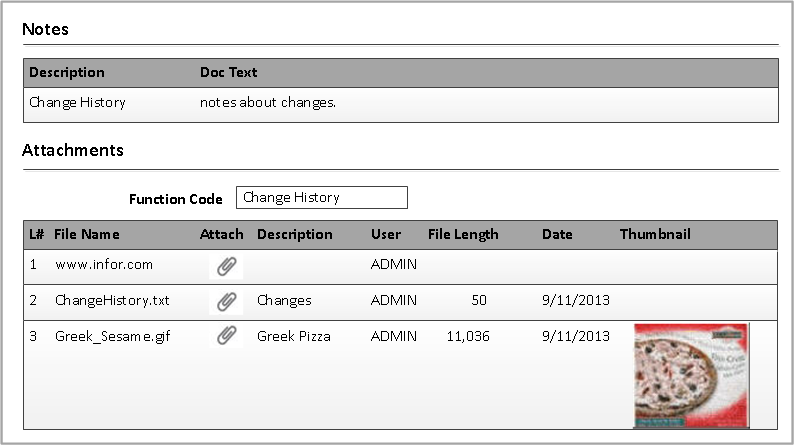The height and width of the screenshot is (445, 794).
Task: Click the Greek_Sesame.gif paperclip icon
Action: click(227, 336)
